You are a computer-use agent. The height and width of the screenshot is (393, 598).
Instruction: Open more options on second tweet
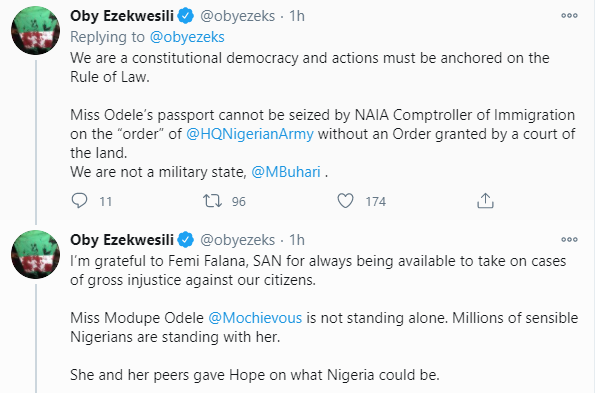(569, 240)
